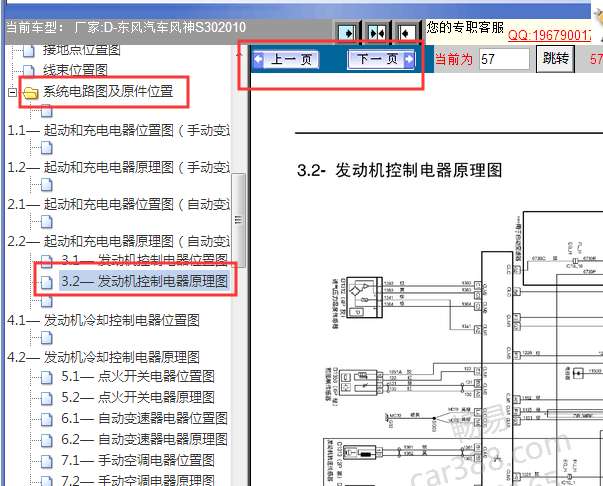603x486 pixels.
Task: Focus the current page number field showing 57
Action: tap(504, 59)
